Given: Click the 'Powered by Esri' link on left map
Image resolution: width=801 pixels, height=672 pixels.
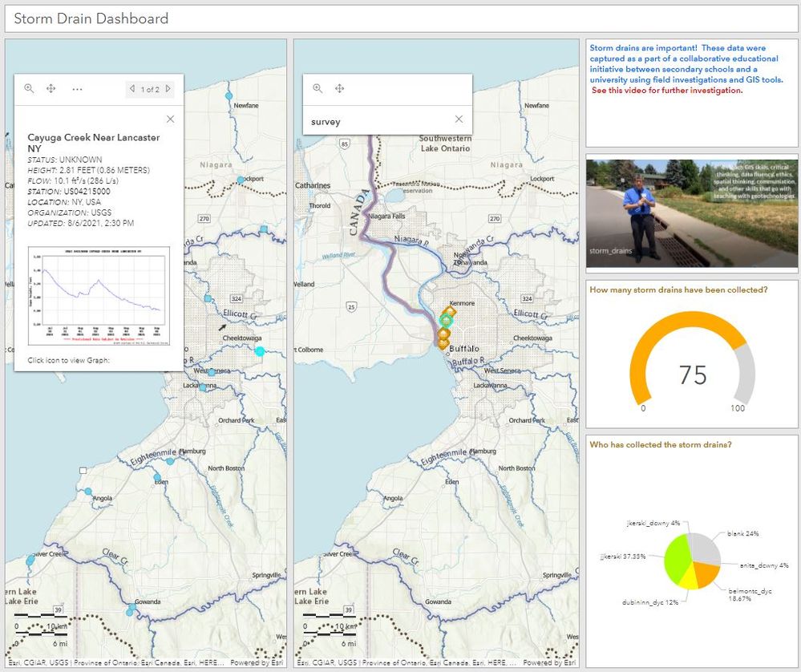Looking at the screenshot, I should pyautogui.click(x=257, y=662).
